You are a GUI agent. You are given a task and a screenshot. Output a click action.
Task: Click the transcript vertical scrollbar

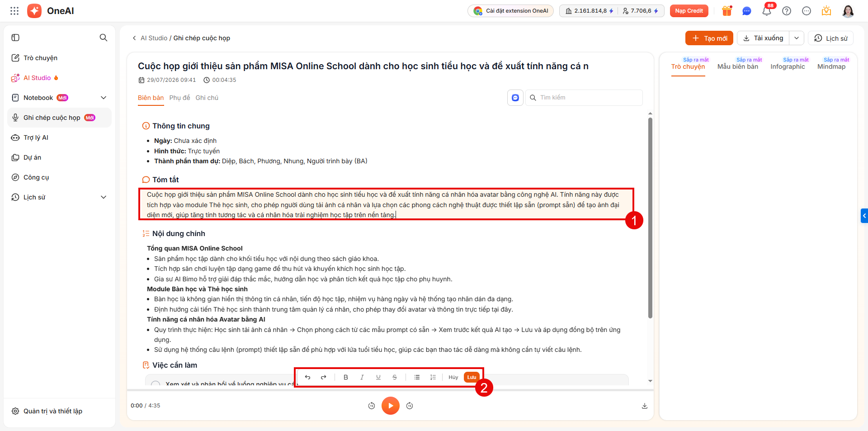[650, 218]
